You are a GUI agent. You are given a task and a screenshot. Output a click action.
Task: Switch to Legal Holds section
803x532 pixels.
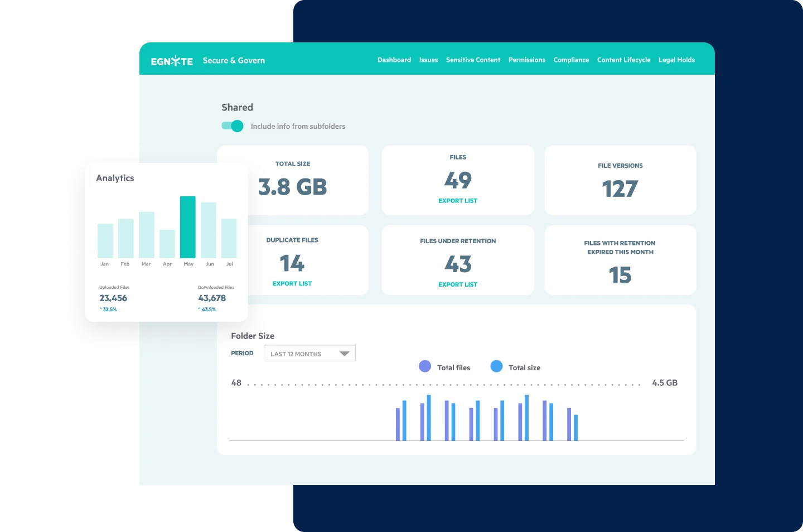point(676,60)
